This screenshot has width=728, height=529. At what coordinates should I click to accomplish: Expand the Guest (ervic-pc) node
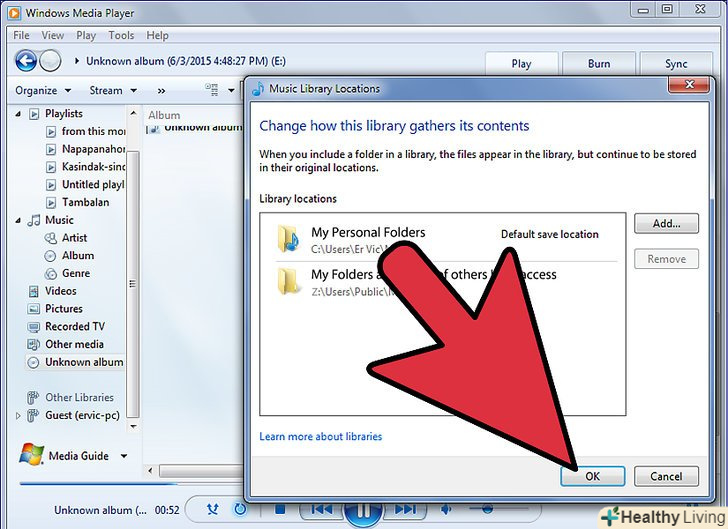[x=18, y=415]
